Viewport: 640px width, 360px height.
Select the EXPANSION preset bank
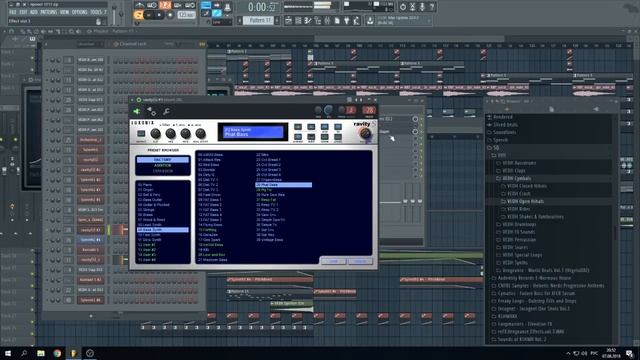pyautogui.click(x=162, y=171)
